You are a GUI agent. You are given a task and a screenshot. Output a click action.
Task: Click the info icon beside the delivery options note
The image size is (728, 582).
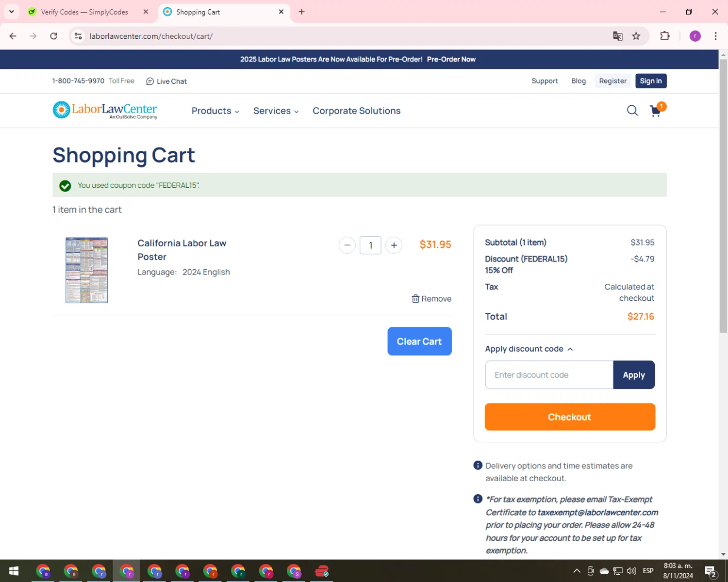pos(478,466)
